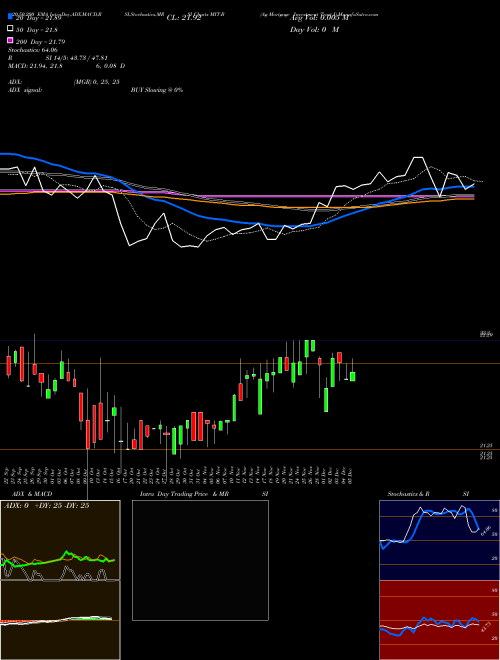
Task: Click the first red candlestick at 22 Sep
Action: point(8,365)
